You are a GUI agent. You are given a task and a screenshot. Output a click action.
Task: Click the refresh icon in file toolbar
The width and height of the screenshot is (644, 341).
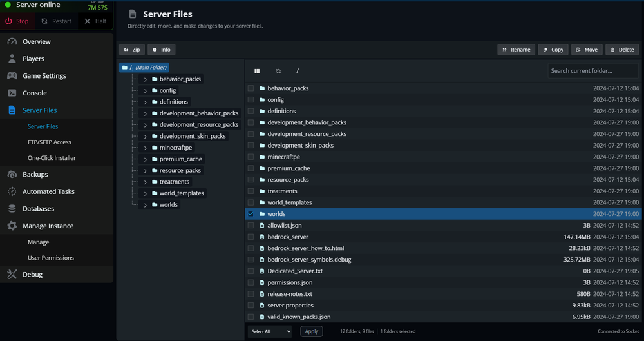click(278, 71)
